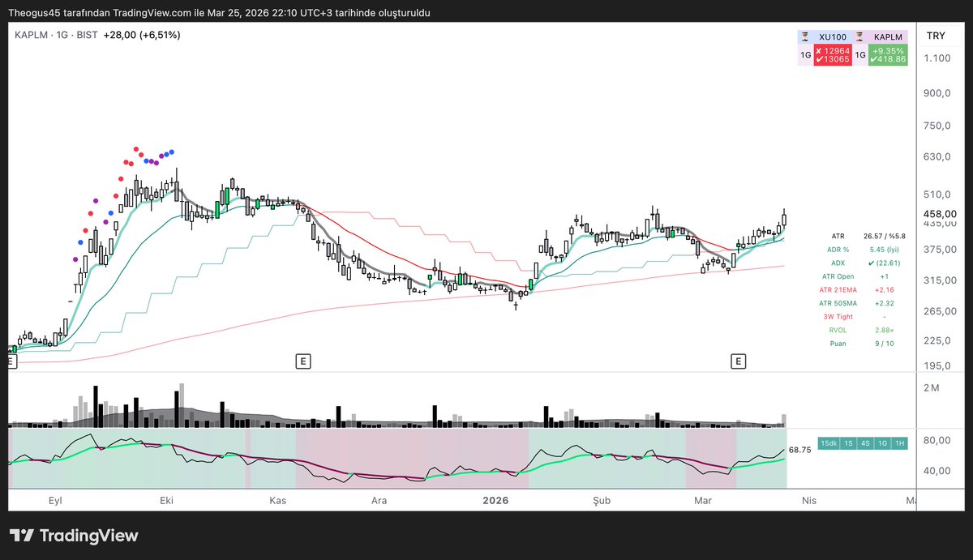Click the Nis label on time axis
Screen dimensions: 973x560
click(808, 502)
